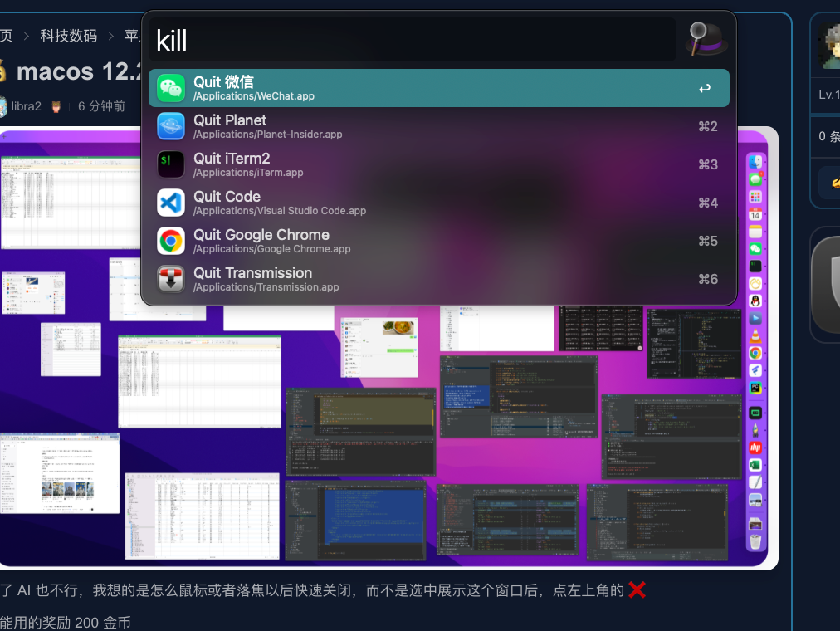Click Calendar icon showing 14 in pictured dock
The width and height of the screenshot is (840, 631).
pyautogui.click(x=755, y=214)
